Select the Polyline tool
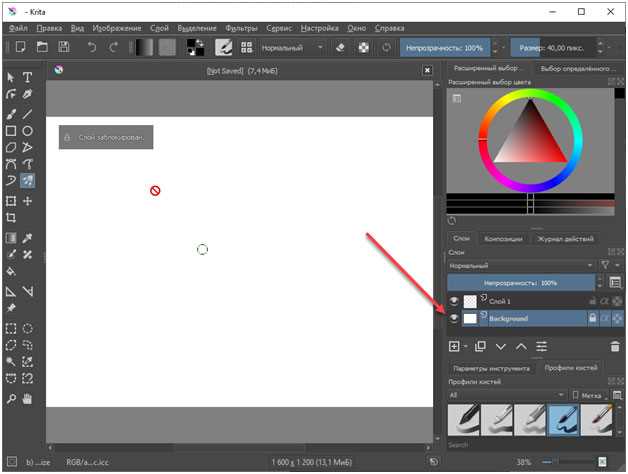This screenshot has height=474, width=628. (27, 147)
